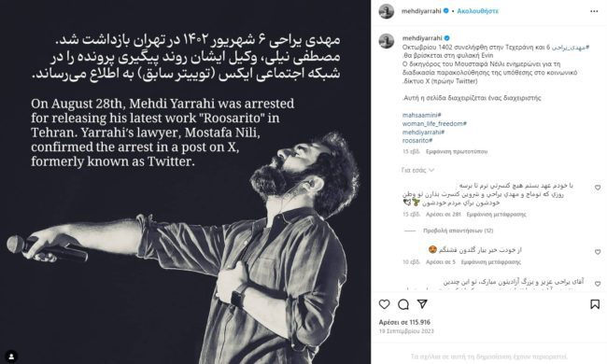Like the post with the heart icon
607x364 pixels.
click(384, 304)
